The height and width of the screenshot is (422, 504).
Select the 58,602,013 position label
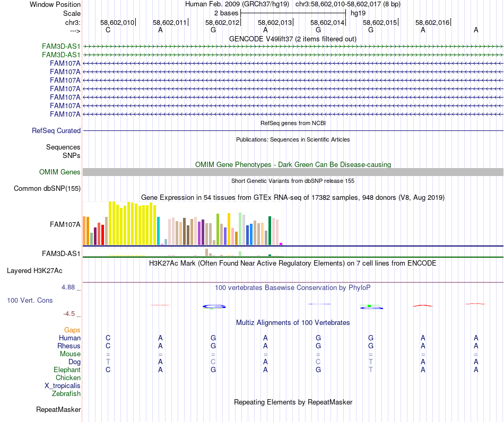tap(274, 22)
